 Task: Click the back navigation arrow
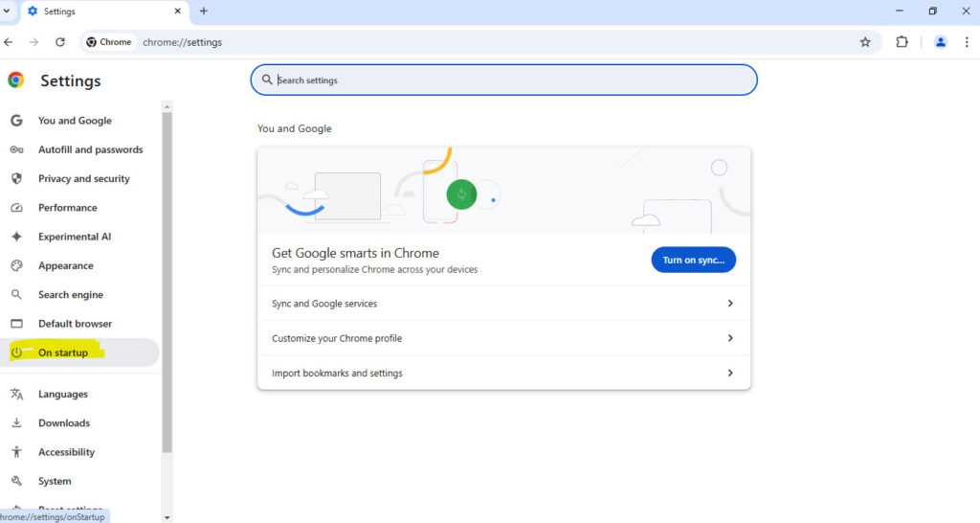pyautogui.click(x=8, y=42)
